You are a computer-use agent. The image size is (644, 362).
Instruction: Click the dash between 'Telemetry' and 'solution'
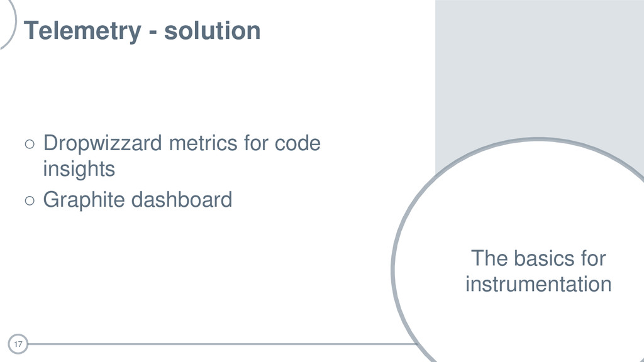(153, 32)
